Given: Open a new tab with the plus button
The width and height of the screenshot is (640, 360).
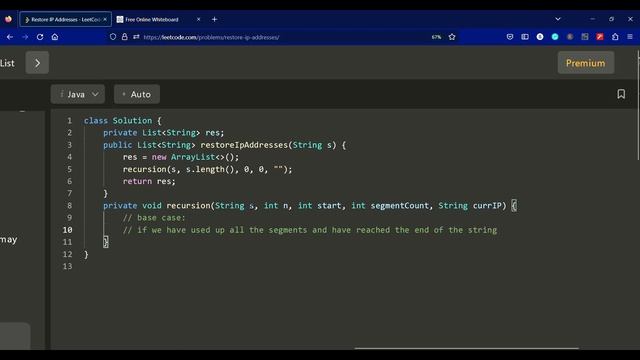Looking at the screenshot, I should pyautogui.click(x=214, y=19).
